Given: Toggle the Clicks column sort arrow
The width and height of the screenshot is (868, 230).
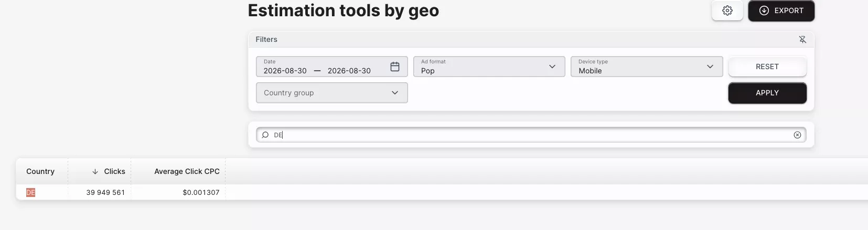Looking at the screenshot, I should point(95,171).
